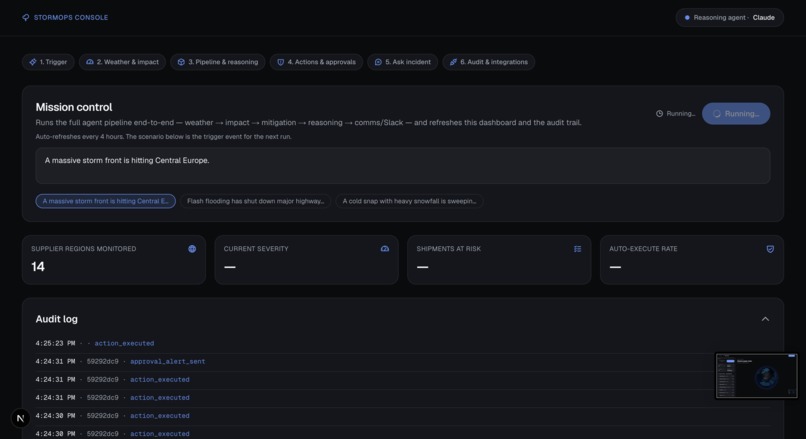This screenshot has width=806, height=439.
Task: Open the 5. Ask incident tab
Action: pyautogui.click(x=402, y=62)
